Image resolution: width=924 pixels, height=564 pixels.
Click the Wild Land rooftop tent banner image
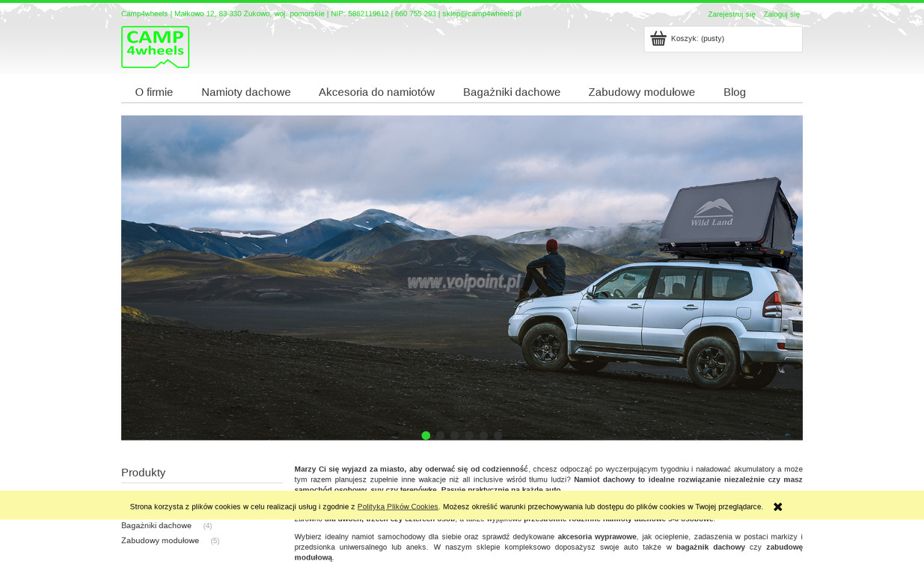[462, 278]
